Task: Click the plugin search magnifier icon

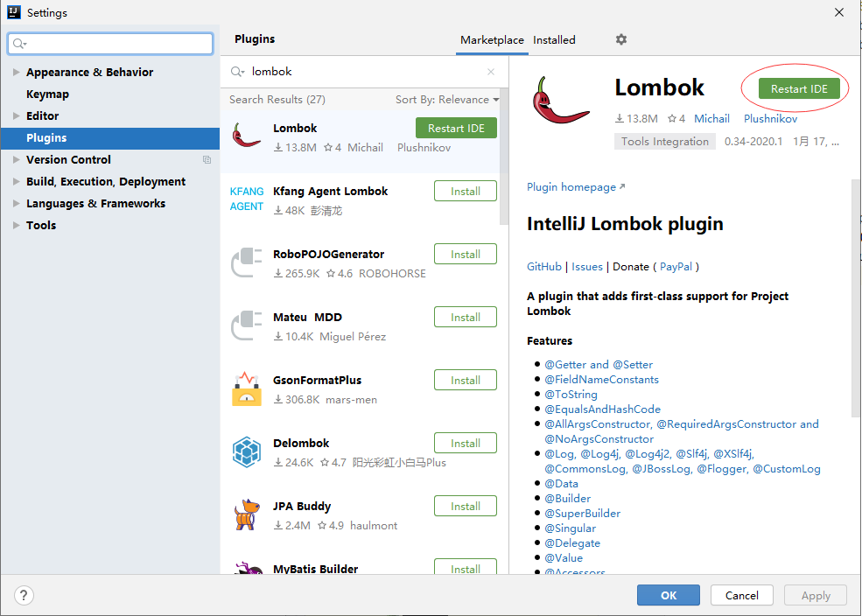Action: 237,72
